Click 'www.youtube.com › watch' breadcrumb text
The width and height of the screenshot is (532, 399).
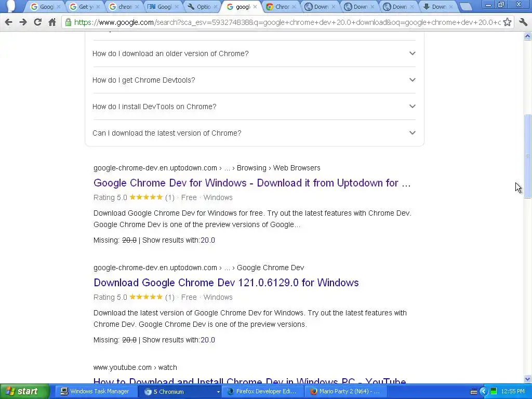pyautogui.click(x=135, y=367)
